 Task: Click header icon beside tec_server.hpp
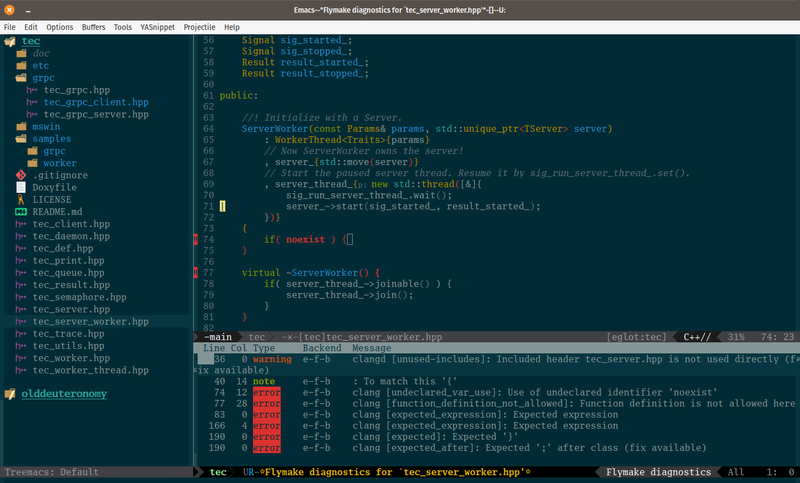click(21, 309)
